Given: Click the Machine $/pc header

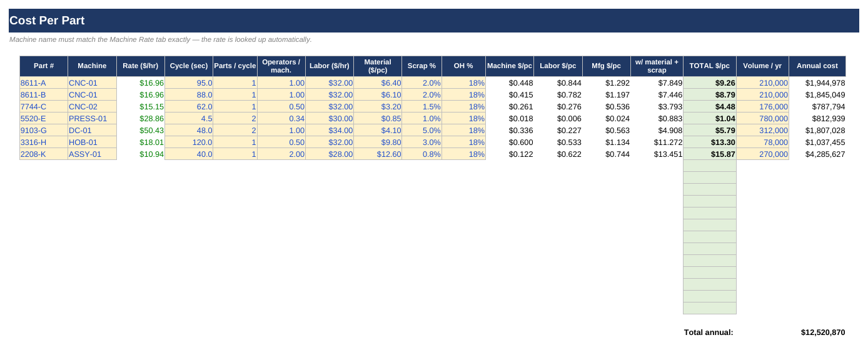Looking at the screenshot, I should (x=510, y=66).
